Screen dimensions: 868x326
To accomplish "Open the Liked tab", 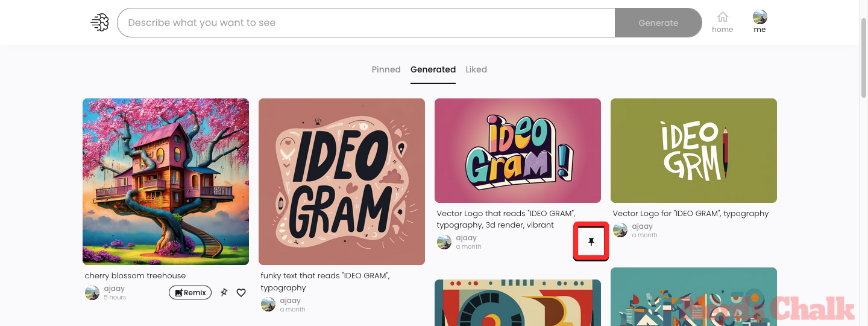I will pos(476,69).
